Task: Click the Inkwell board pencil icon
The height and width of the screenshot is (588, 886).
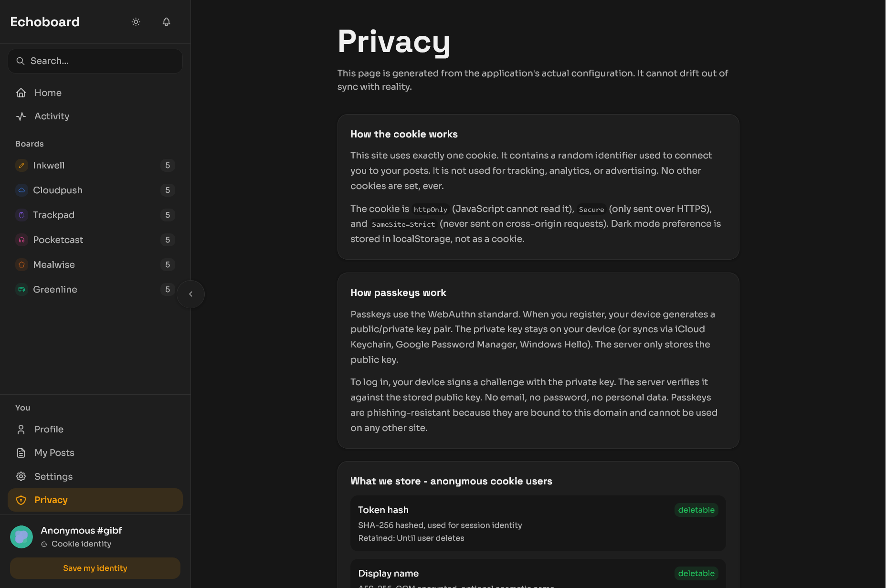Action: point(21,166)
